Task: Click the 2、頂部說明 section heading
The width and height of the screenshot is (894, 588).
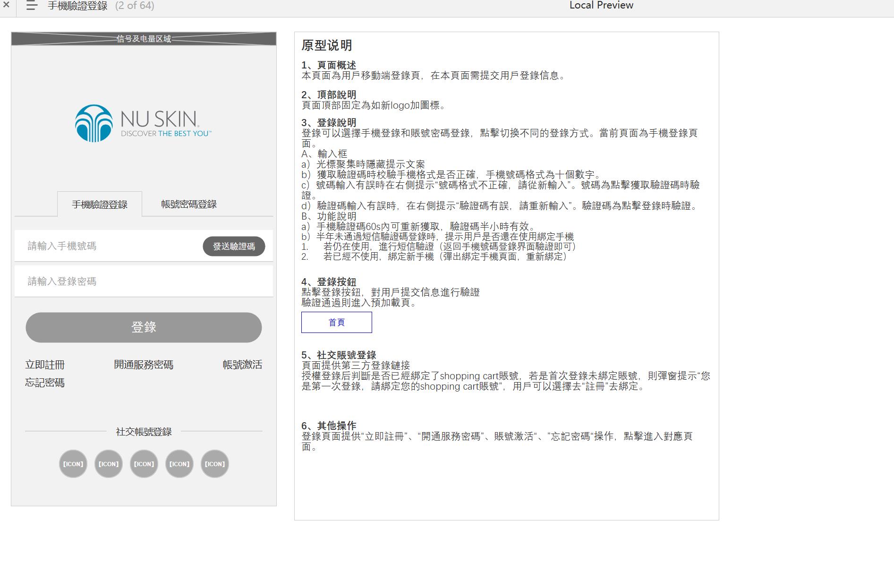Action: pyautogui.click(x=329, y=94)
